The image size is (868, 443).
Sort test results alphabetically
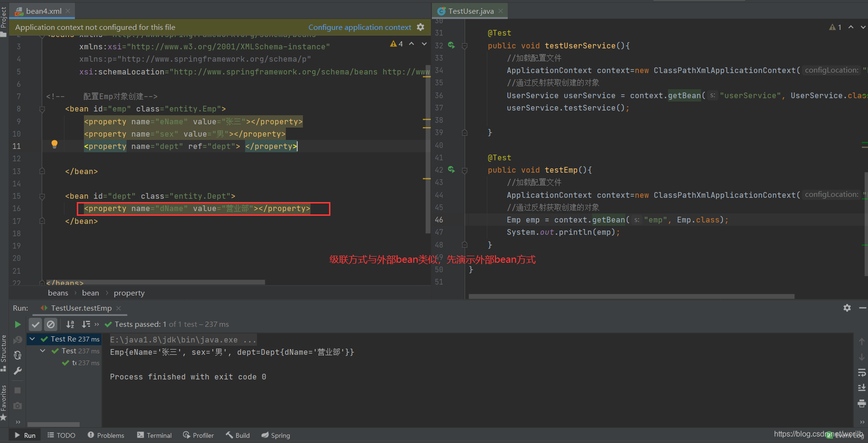click(70, 324)
